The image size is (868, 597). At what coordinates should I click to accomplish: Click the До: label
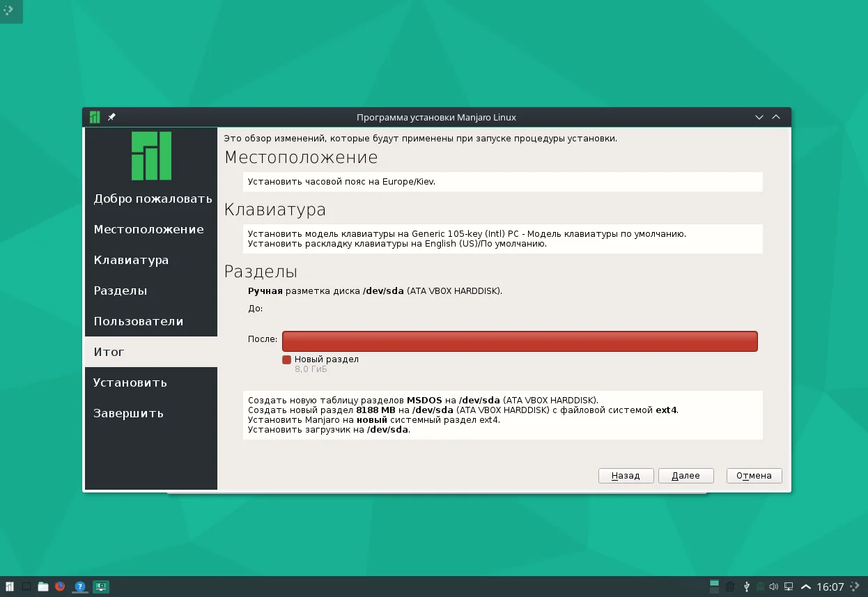[256, 309]
